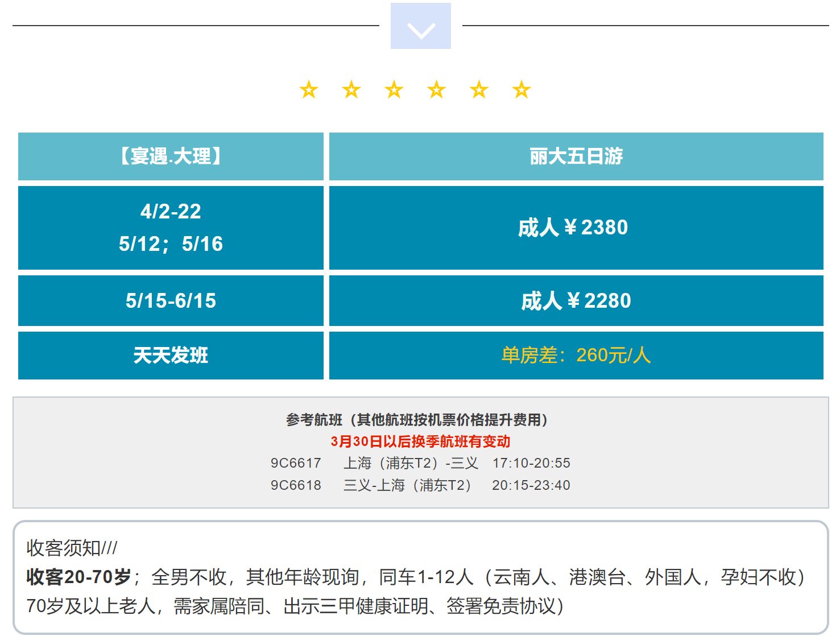Click the 收客须知/// heading
The image size is (840, 640).
[x=72, y=548]
